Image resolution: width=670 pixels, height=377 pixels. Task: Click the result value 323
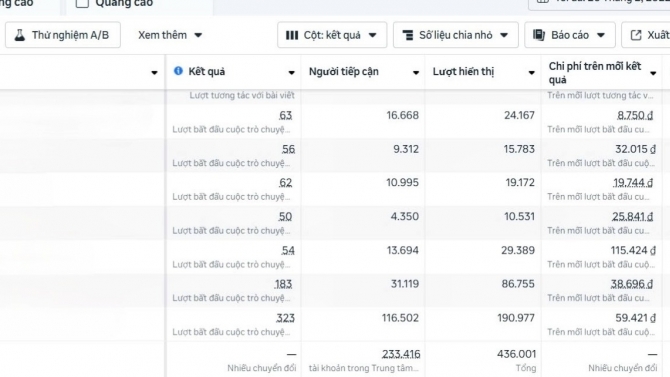pyautogui.click(x=285, y=318)
